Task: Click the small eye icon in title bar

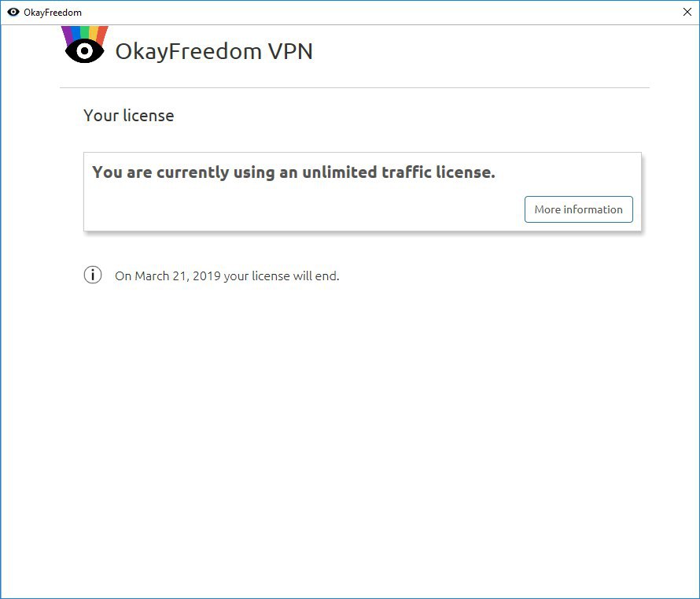Action: pyautogui.click(x=13, y=12)
